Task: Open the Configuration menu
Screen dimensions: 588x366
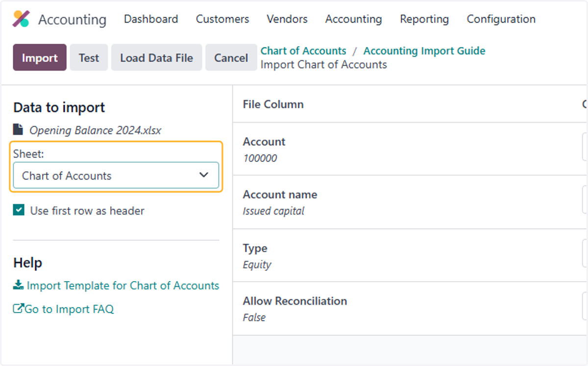Action: coord(501,19)
